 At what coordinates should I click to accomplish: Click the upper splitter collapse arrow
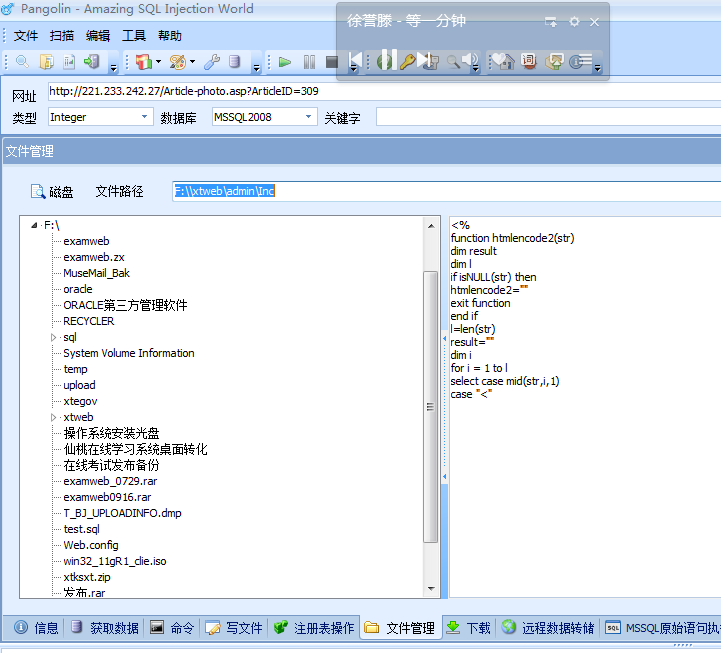tap(445, 339)
